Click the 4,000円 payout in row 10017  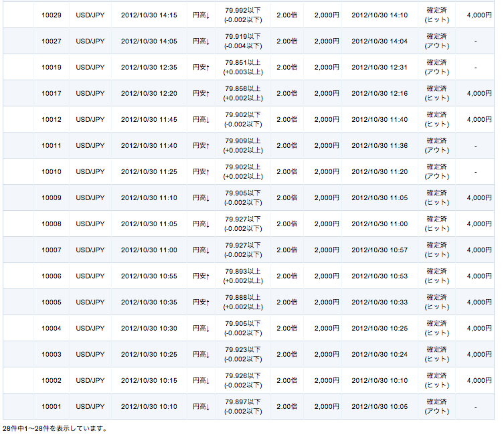tap(479, 93)
